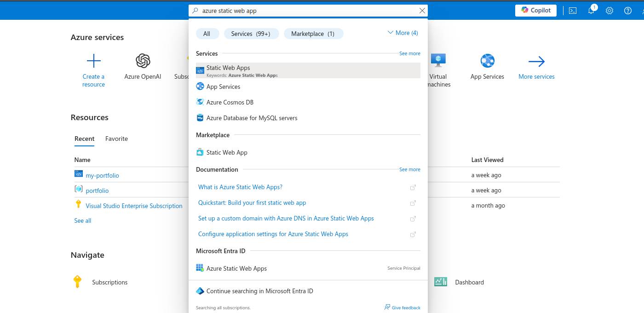This screenshot has width=644, height=313.
Task: Click external link icon beside Quickstart doc
Action: pyautogui.click(x=413, y=203)
